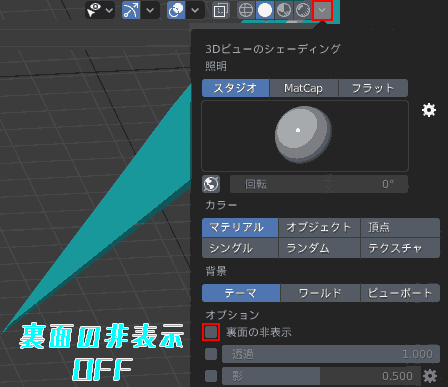
Task: Open the shading options dropdown arrow
Action: (322, 10)
